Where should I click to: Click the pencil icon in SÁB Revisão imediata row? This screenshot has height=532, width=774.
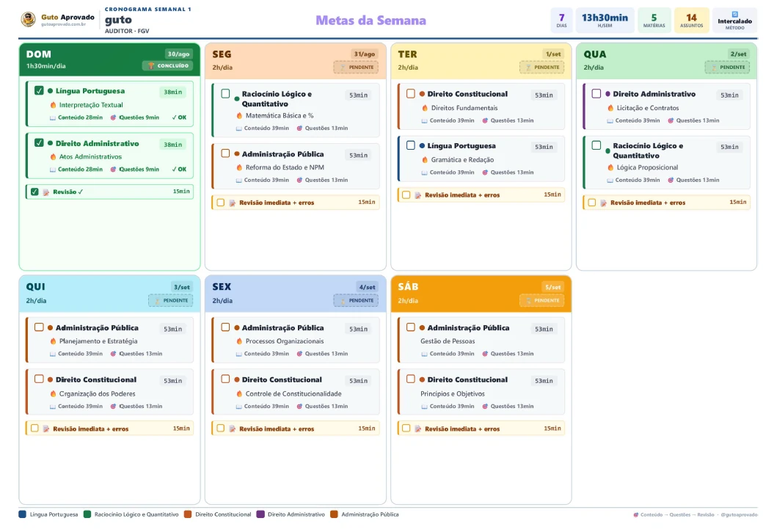click(417, 429)
